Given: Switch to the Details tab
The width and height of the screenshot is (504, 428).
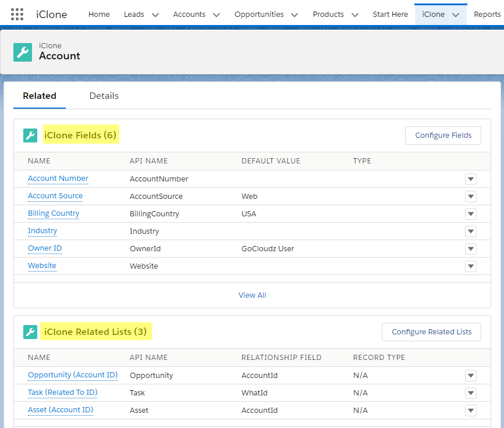Looking at the screenshot, I should click(104, 96).
